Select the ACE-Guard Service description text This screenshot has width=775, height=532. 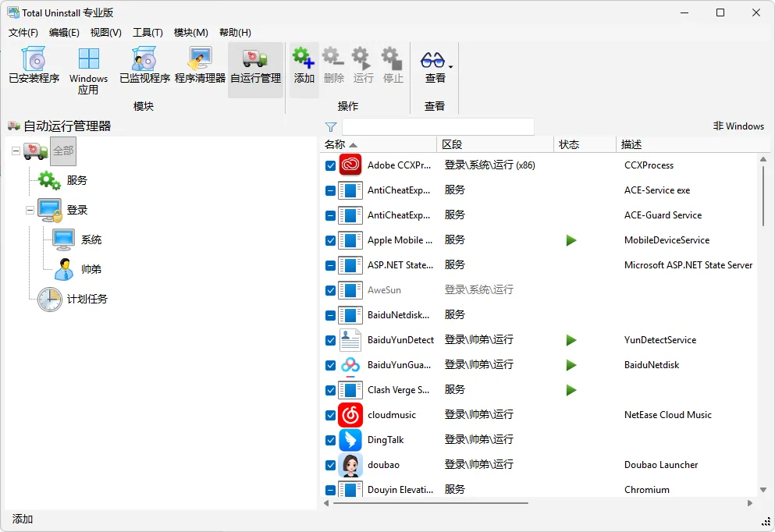point(663,215)
